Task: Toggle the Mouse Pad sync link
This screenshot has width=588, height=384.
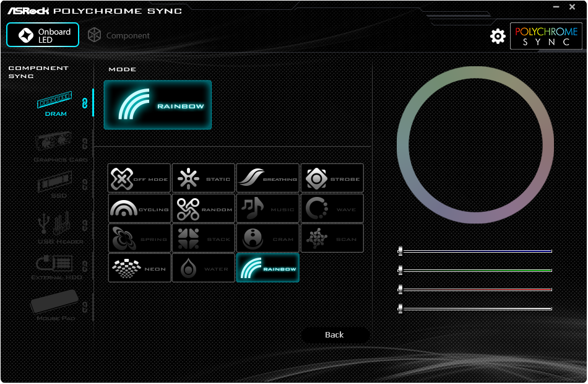Action: point(85,307)
